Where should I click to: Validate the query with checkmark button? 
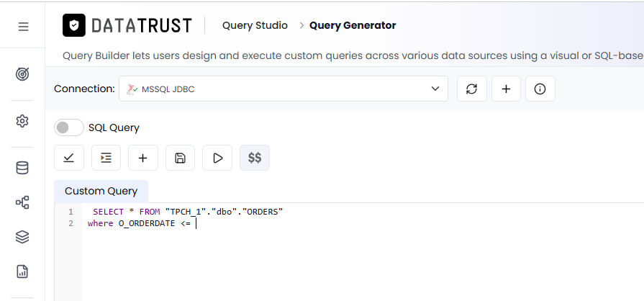[x=69, y=158]
